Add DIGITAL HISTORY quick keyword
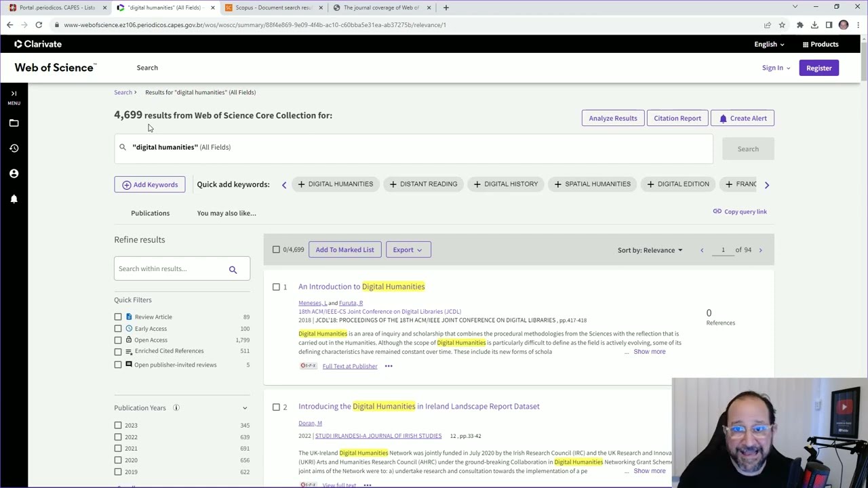Screen dimensions: 868x488 506,184
